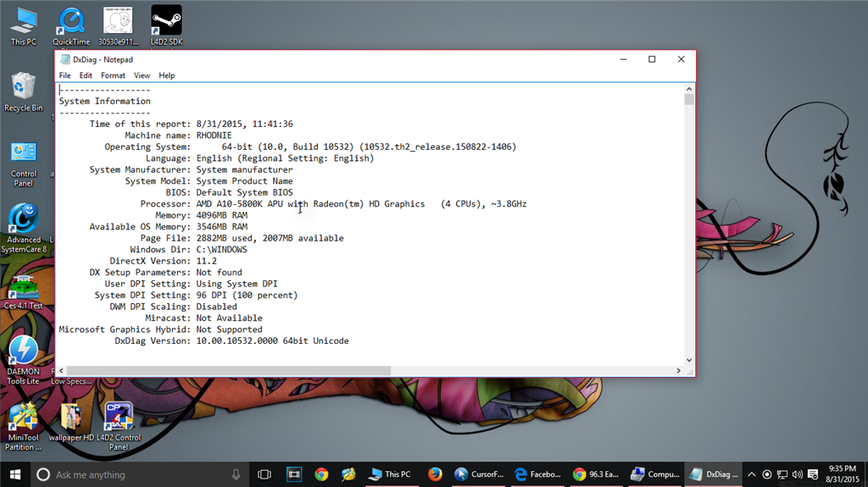Click the '3546MB RAM' available memory value
This screenshot has width=868, height=487.
tap(222, 227)
